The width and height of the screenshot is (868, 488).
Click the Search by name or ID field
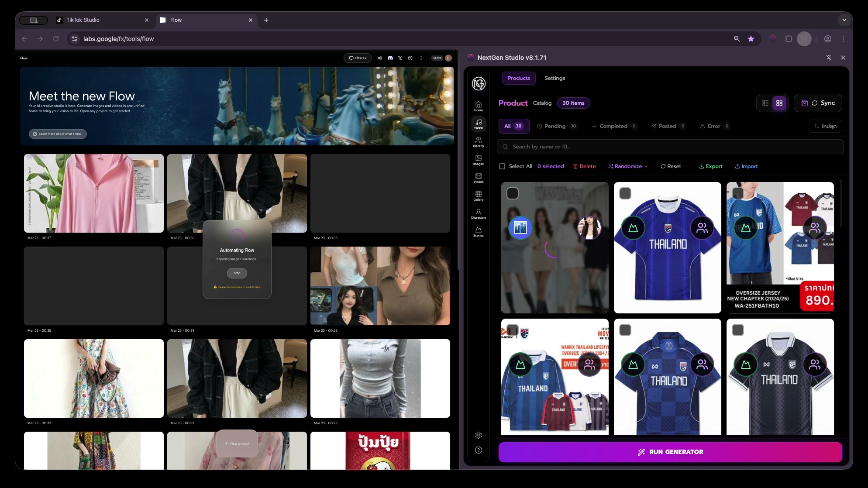coord(670,147)
